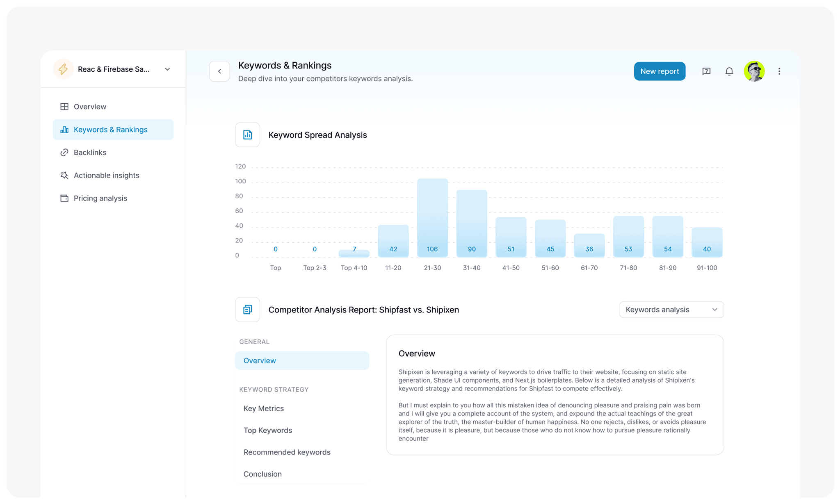Click the back arrow button
This screenshot has height=504, width=840.
(219, 71)
